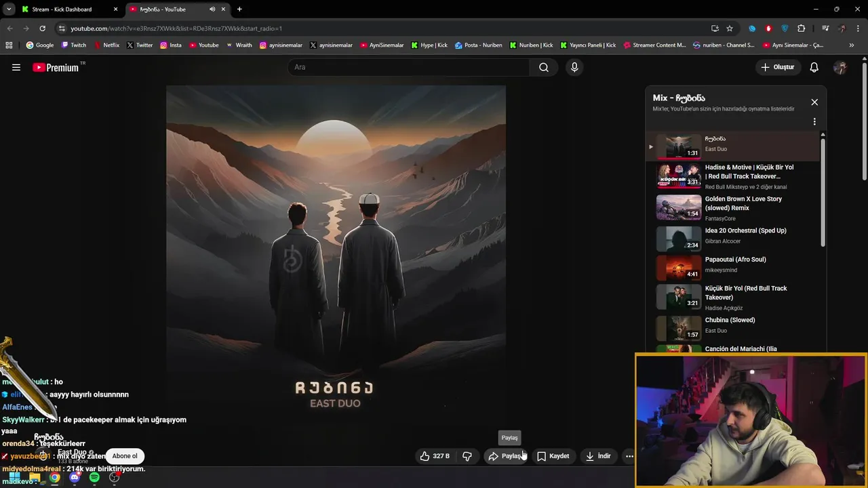Go back in browser history

[9, 28]
